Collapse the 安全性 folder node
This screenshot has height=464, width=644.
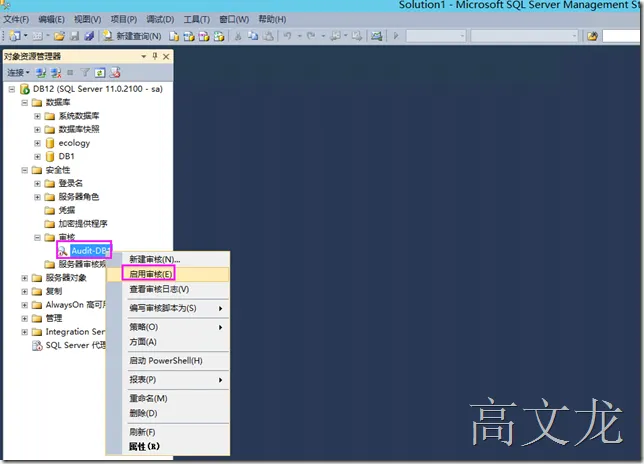(25, 170)
